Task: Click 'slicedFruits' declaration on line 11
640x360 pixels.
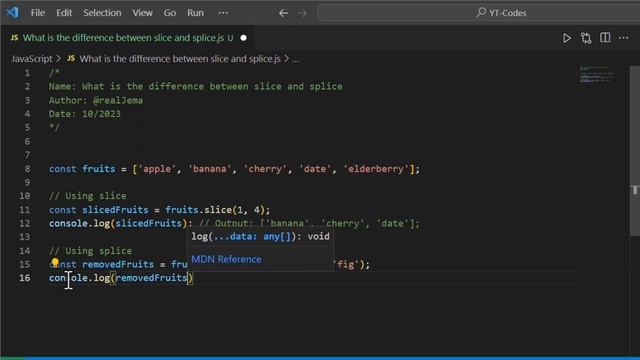Action: [116, 210]
